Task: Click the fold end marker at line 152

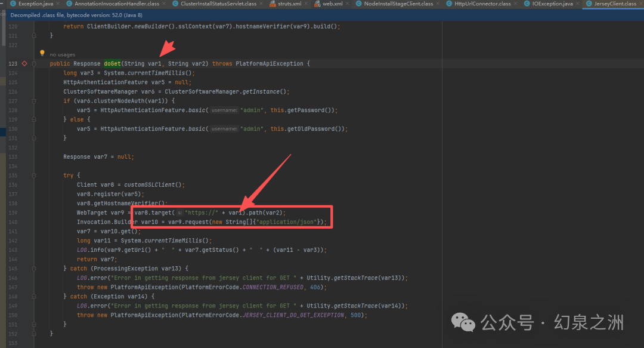Action: (34, 334)
